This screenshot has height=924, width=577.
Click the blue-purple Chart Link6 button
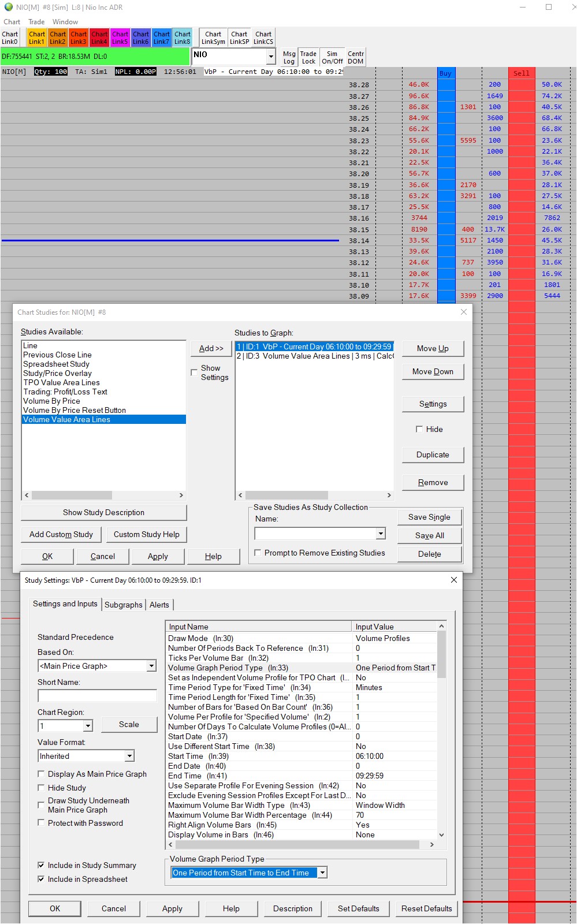click(140, 38)
